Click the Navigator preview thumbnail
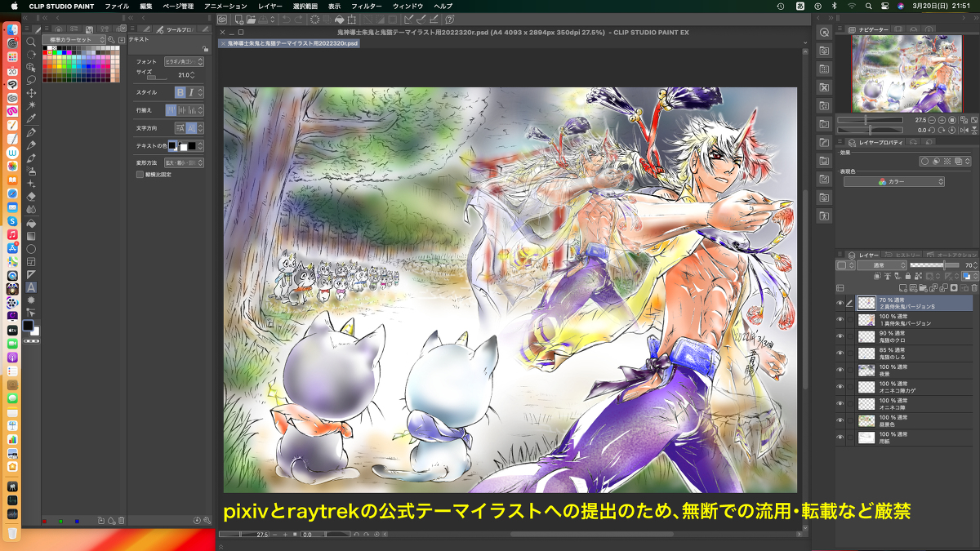Image resolution: width=980 pixels, height=551 pixels. [906, 73]
